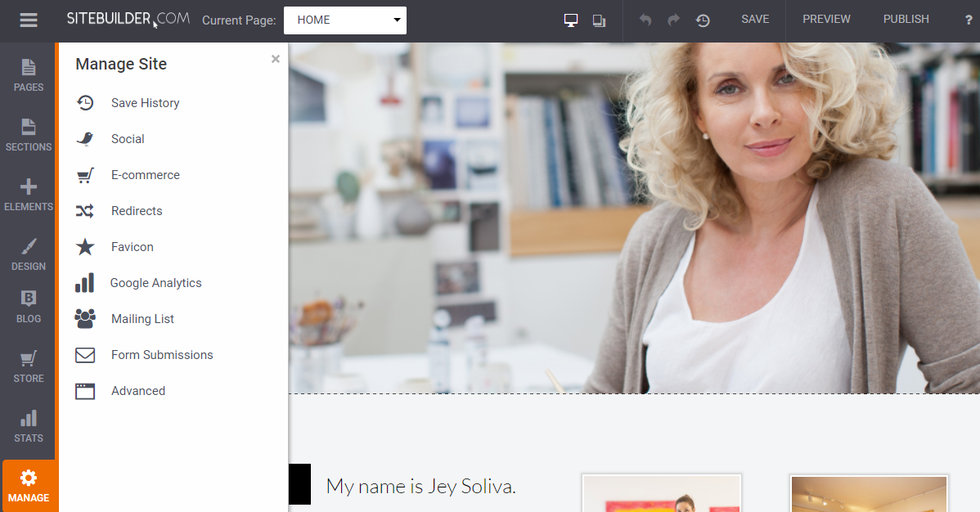980x512 pixels.
Task: Switch to mobile device preview icon
Action: click(599, 20)
